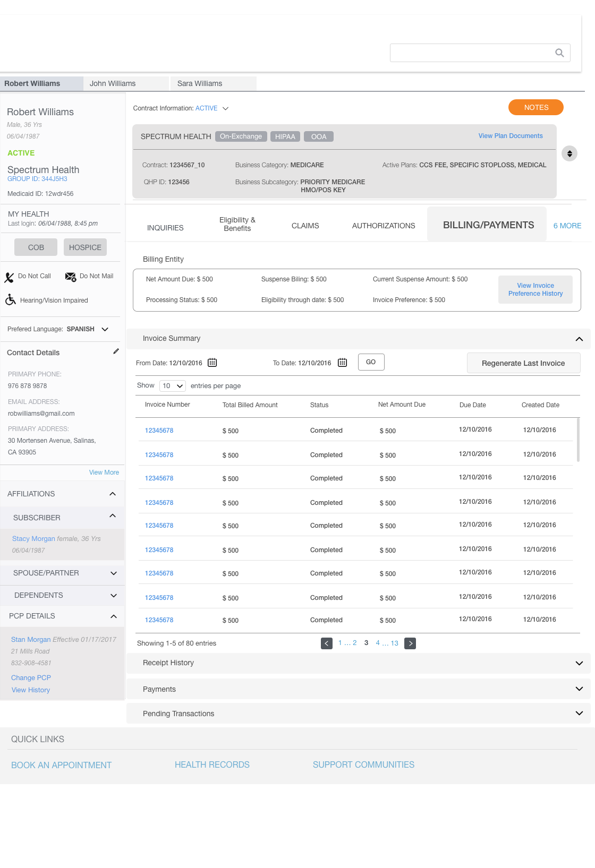Click the search magnifier icon

point(559,53)
